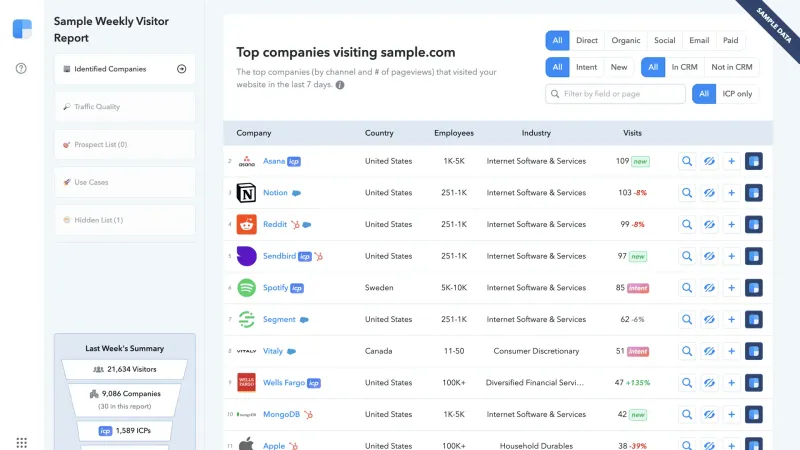Screen dimensions: 800x450
Task: Open the Asana dark blue square icon
Action: (x=754, y=161)
